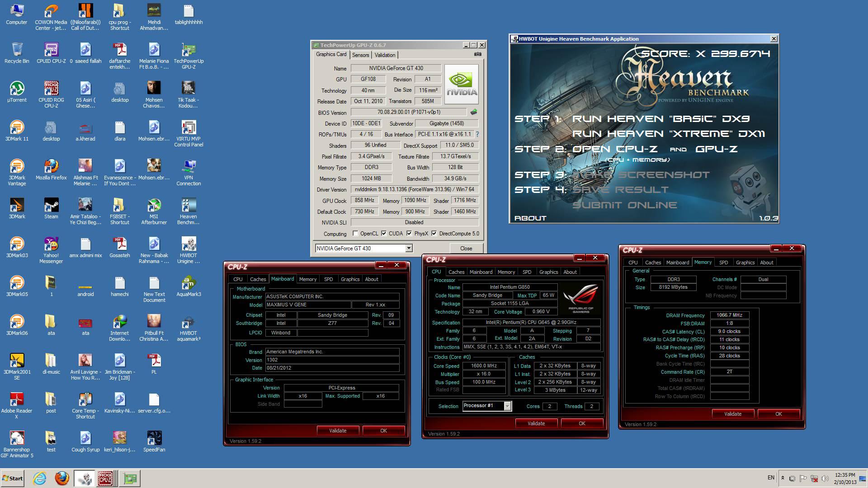Click Run Heaven "Xtreme" DX11
This screenshot has height=488, width=868.
pyautogui.click(x=669, y=134)
